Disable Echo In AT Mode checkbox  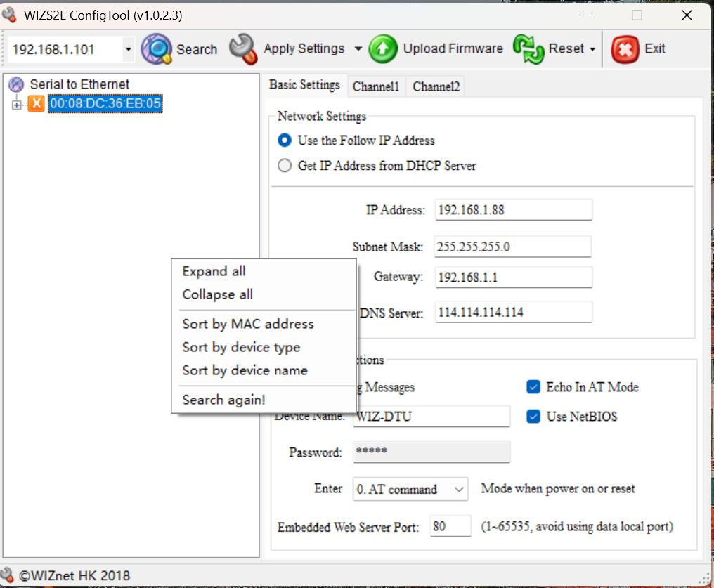pyautogui.click(x=533, y=387)
